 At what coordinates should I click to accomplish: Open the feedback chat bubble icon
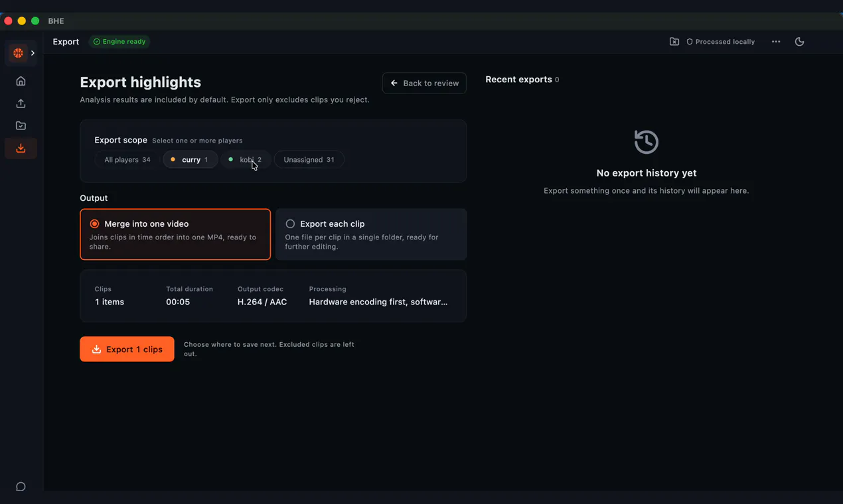click(x=21, y=487)
